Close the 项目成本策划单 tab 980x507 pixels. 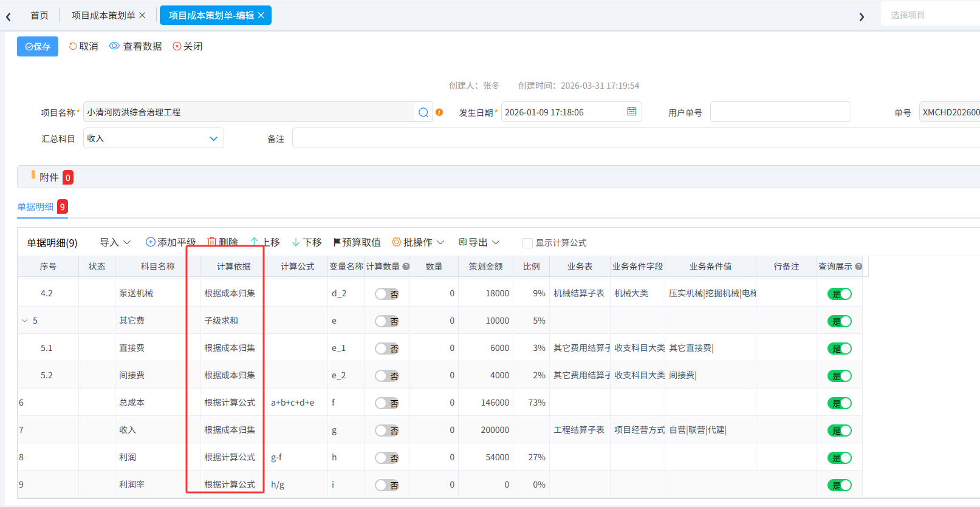pyautogui.click(x=142, y=15)
